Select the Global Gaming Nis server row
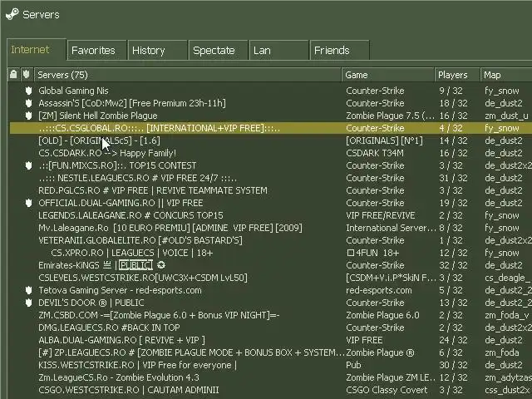Viewport: 532px width, 399px height. point(271,91)
